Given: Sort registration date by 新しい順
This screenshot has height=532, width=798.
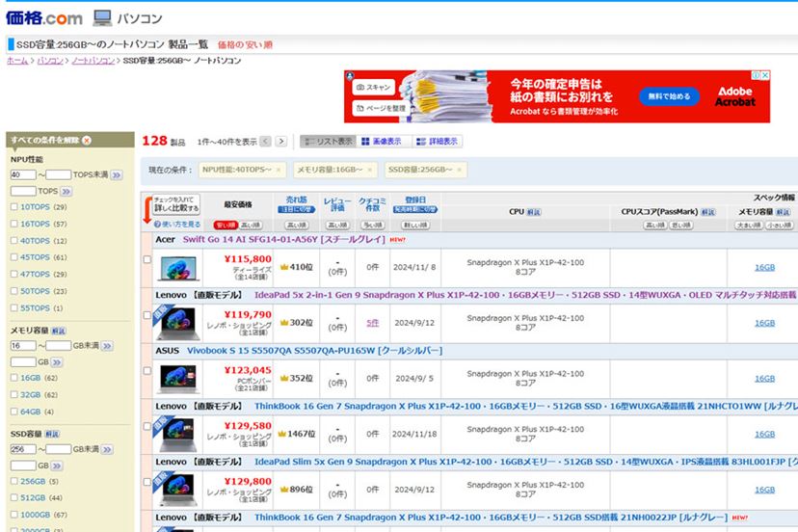Looking at the screenshot, I should point(416,225).
